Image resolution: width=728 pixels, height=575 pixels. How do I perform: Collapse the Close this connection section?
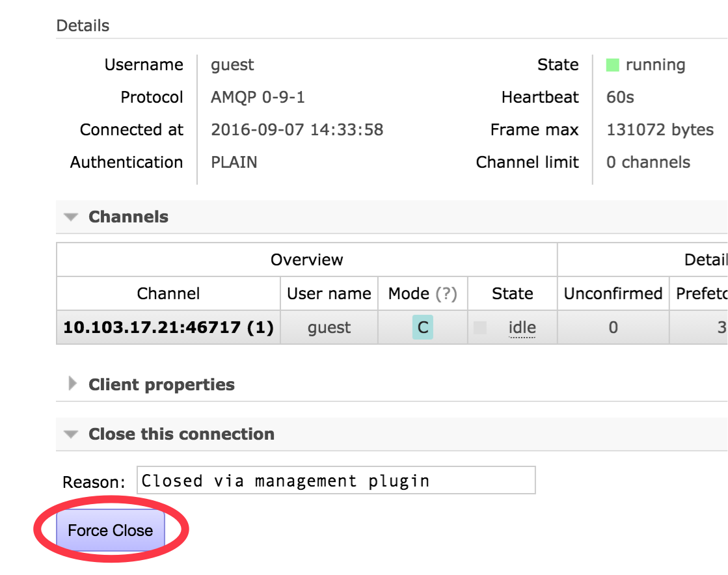pos(72,435)
